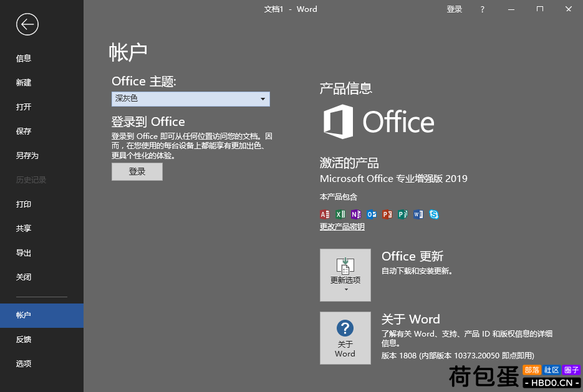Click the 登录 button below the sign-in description
The width and height of the screenshot is (583, 392).
point(137,171)
